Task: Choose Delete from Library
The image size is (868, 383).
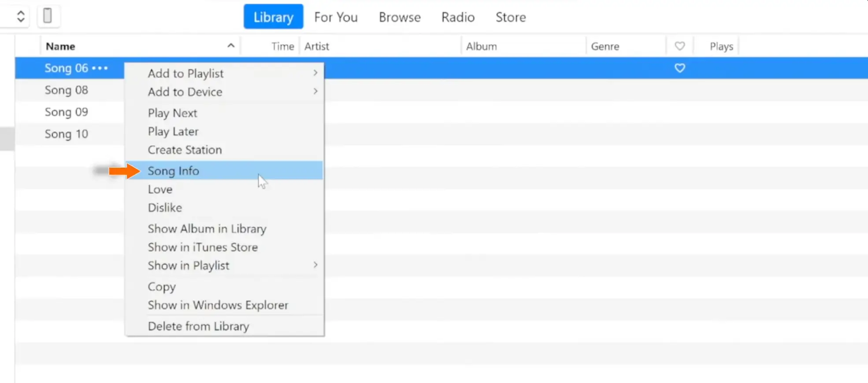Action: (224, 326)
